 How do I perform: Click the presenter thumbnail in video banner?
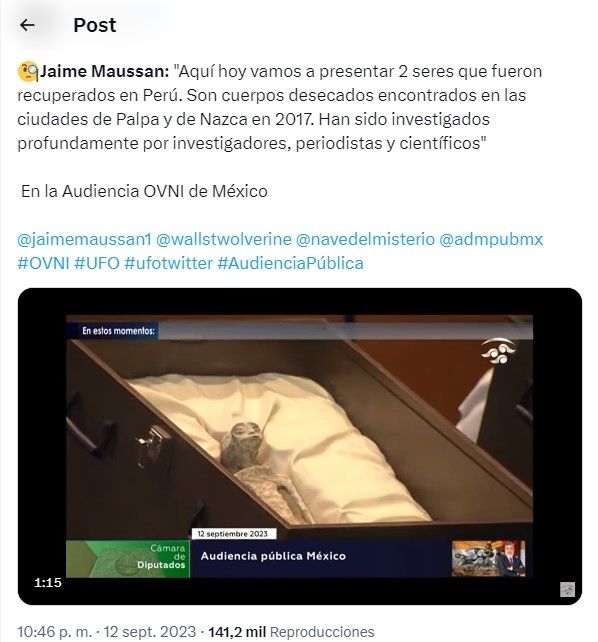click(x=488, y=558)
